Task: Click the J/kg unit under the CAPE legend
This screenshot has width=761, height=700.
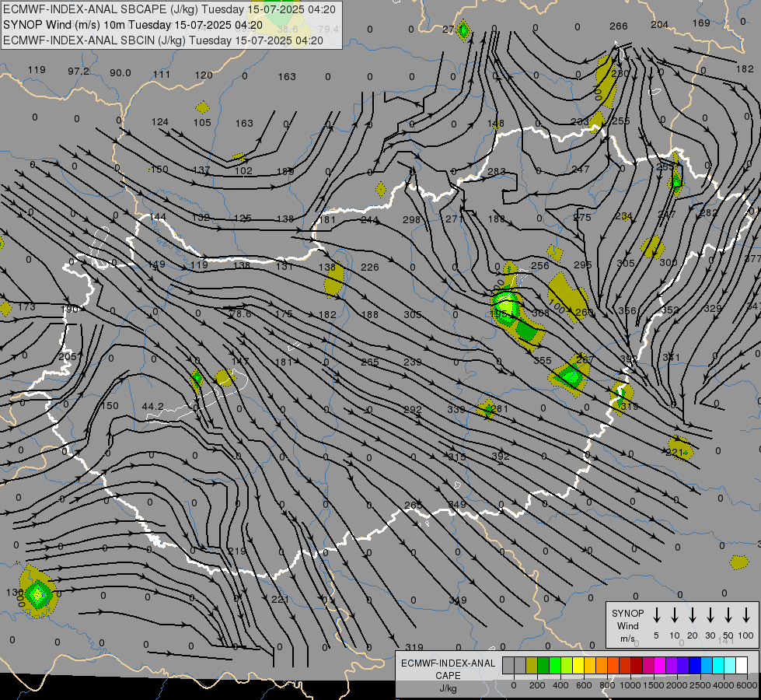Action: [x=448, y=688]
